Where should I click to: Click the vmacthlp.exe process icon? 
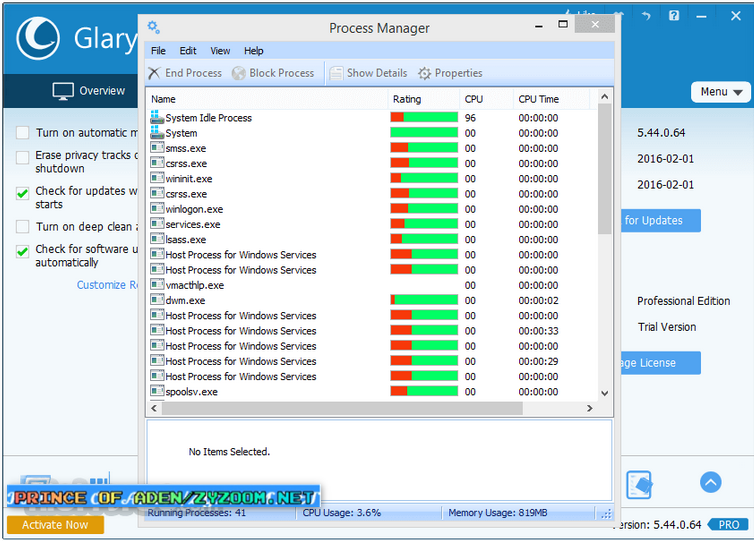pos(157,284)
